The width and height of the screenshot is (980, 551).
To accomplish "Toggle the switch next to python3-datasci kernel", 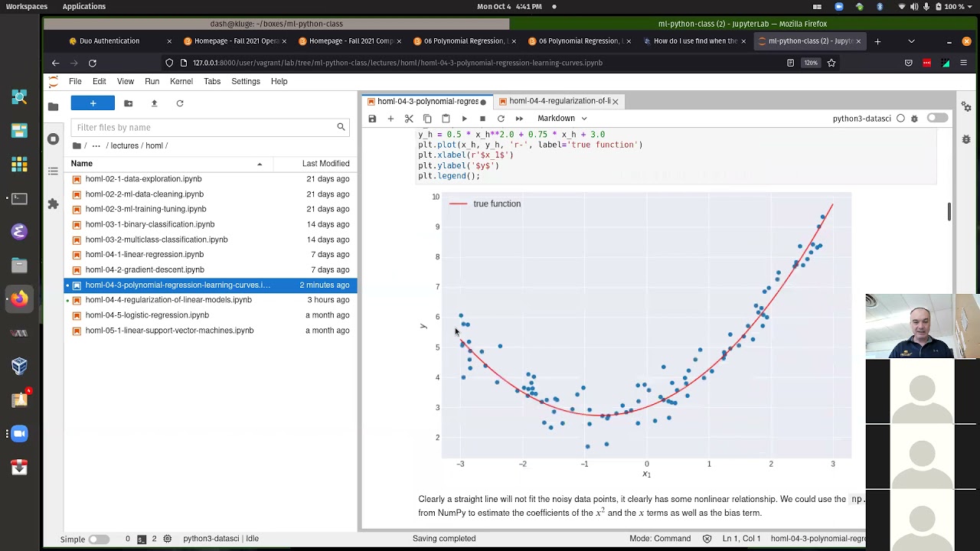I will 937,119.
